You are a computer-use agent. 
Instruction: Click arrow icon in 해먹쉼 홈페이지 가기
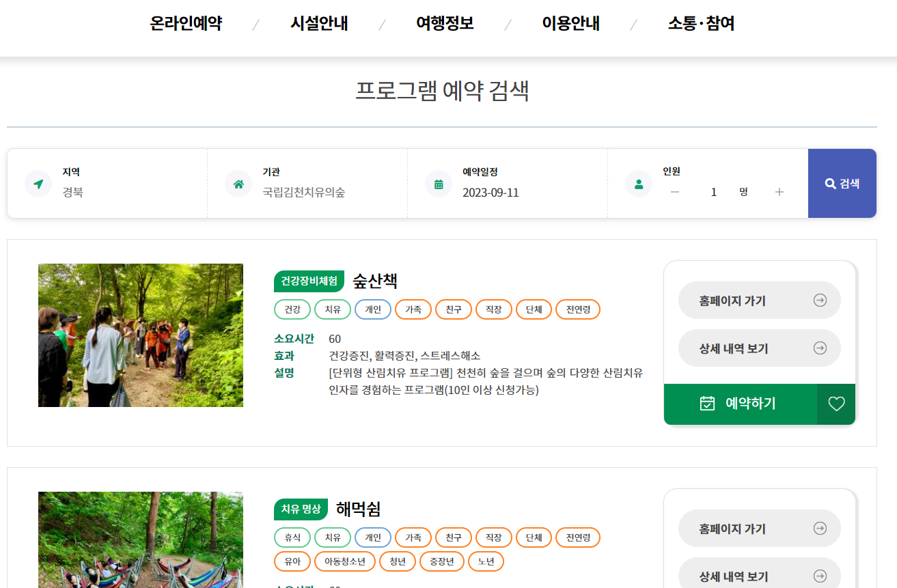(x=820, y=529)
